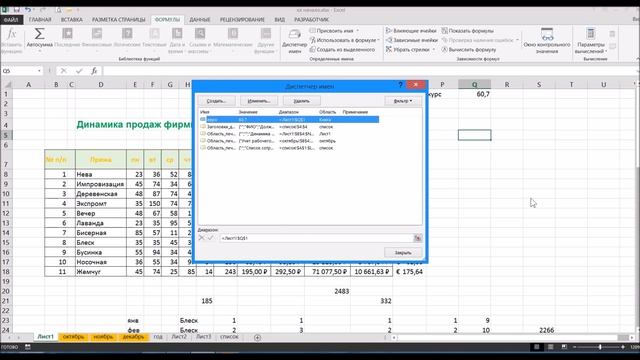Open the список sheet tab
This screenshot has height=360, width=640.
(x=229, y=337)
